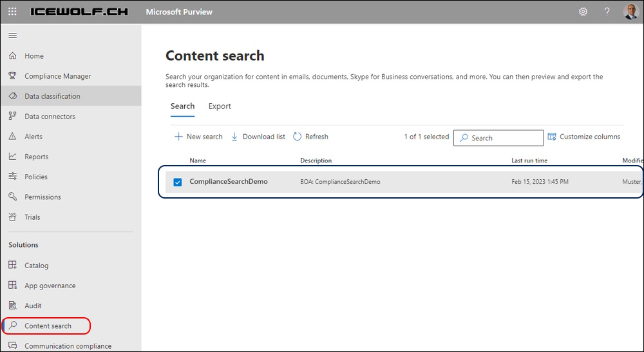Click the Communication compliance icon
The image size is (644, 352).
[x=13, y=346]
